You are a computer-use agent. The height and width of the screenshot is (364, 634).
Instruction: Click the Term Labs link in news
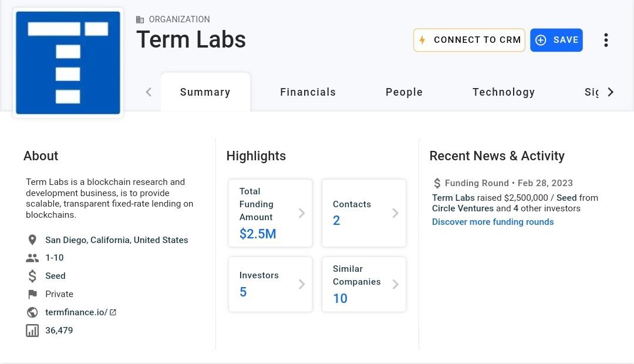coord(453,198)
